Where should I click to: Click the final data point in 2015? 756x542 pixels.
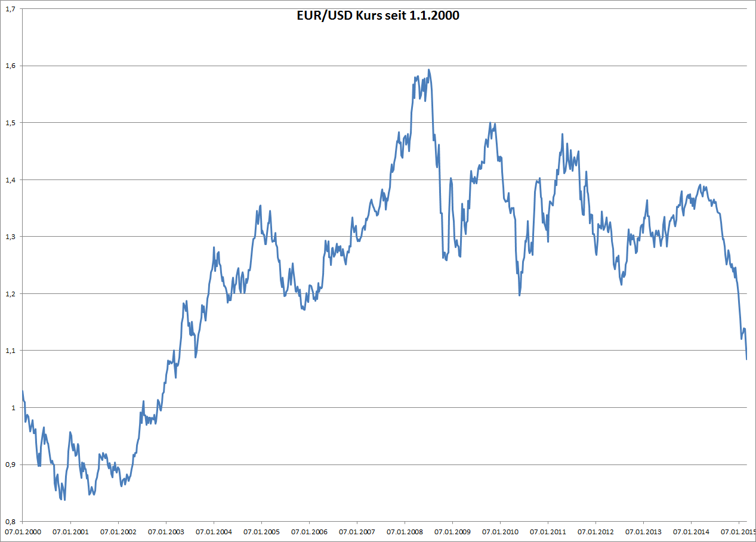pos(746,359)
